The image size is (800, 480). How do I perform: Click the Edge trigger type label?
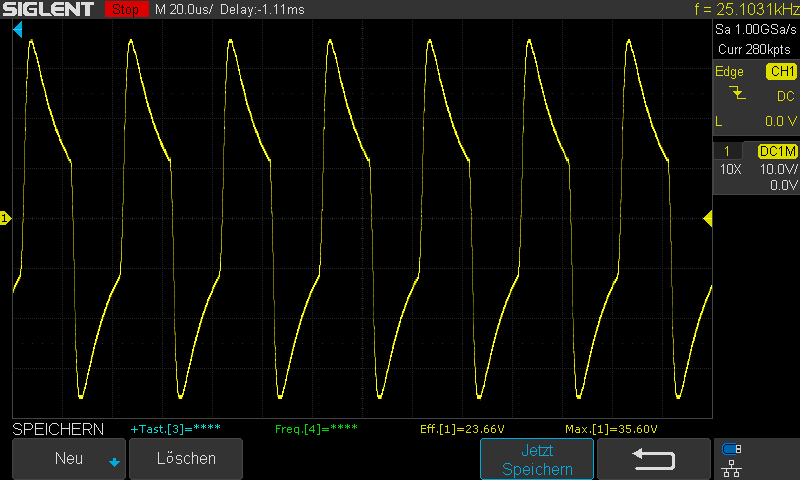[x=729, y=71]
